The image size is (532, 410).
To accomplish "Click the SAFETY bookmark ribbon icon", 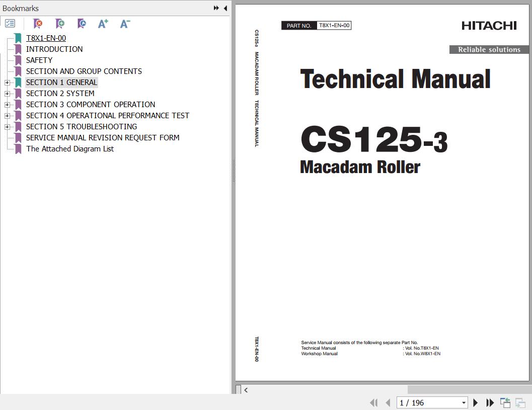I will point(18,60).
